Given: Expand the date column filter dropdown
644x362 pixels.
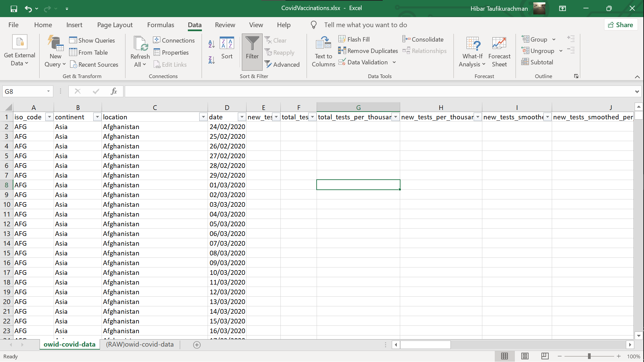Looking at the screenshot, I should 242,117.
